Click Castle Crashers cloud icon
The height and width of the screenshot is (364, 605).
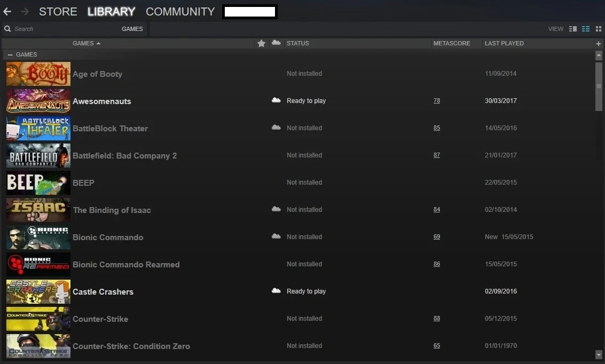click(276, 291)
